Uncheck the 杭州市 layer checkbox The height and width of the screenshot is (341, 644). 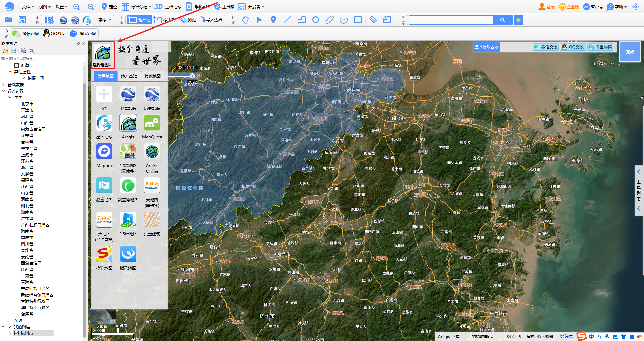tap(16, 333)
